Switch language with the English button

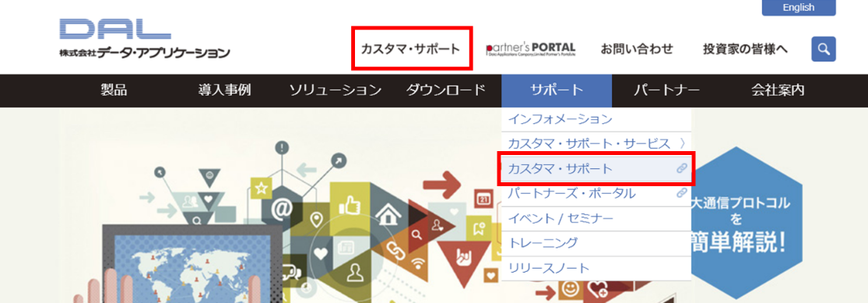798,8
